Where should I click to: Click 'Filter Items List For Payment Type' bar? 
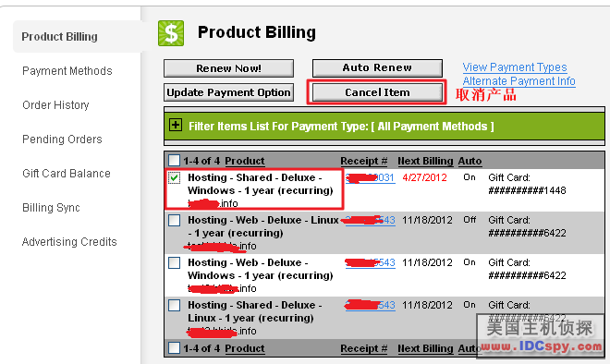[384, 126]
